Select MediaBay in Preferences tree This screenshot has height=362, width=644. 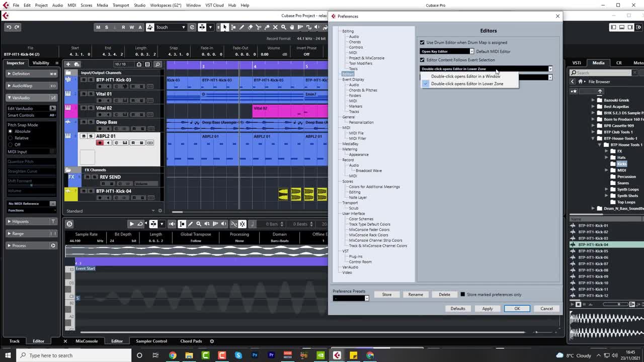(x=350, y=144)
